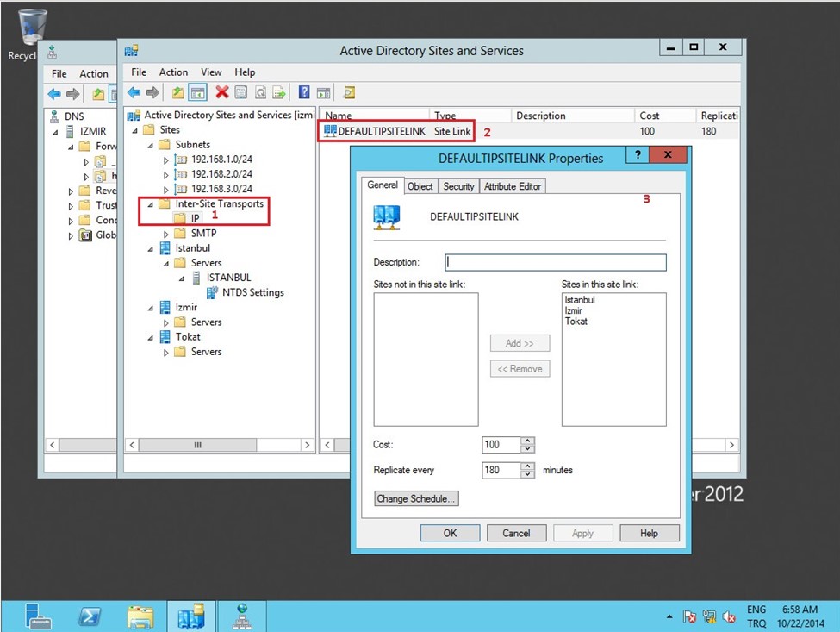Open the View menu
This screenshot has width=840, height=632.
click(x=211, y=72)
